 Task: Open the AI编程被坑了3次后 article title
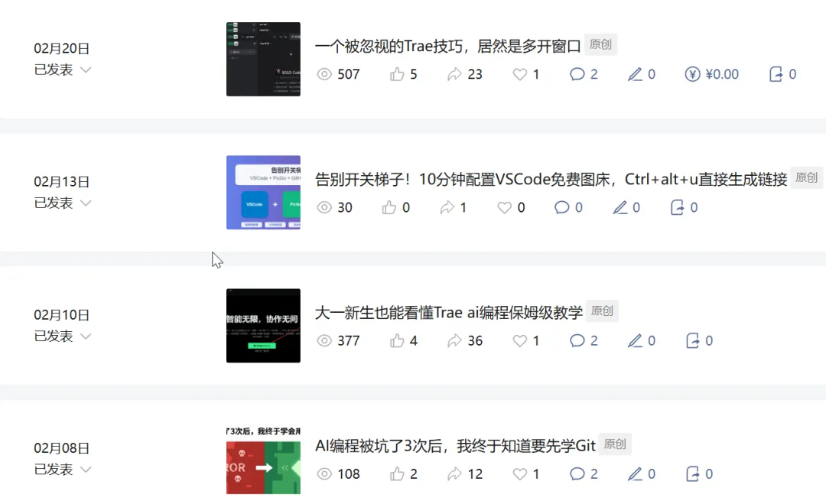click(x=455, y=446)
